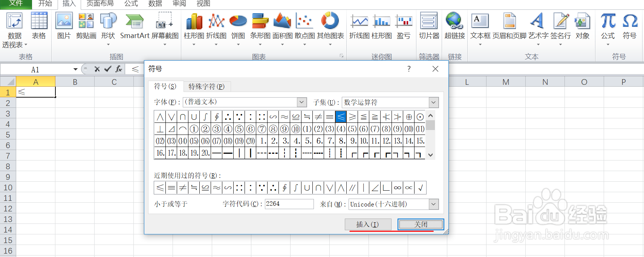This screenshot has width=644, height=257.
Task: Insert a line sparkline (迷你图 折线图)
Action: click(x=359, y=26)
